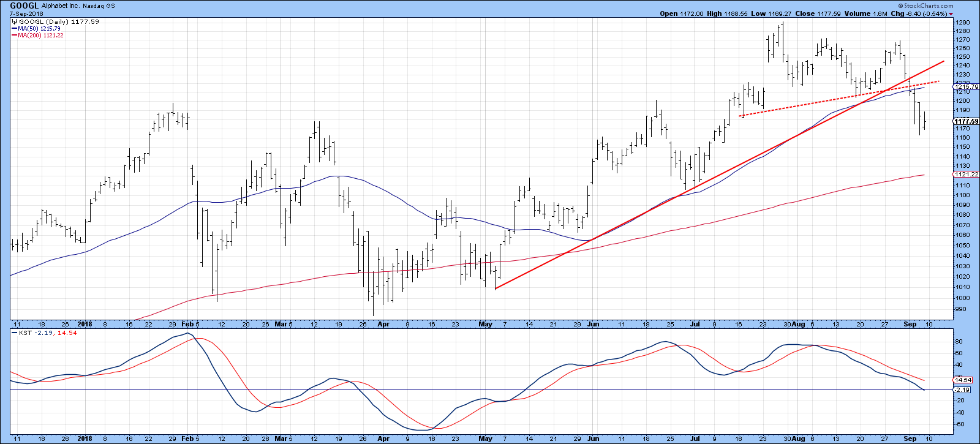Image resolution: width=980 pixels, height=444 pixels.
Task: Click the red 14.54 tag on KST axis
Action: coord(963,380)
